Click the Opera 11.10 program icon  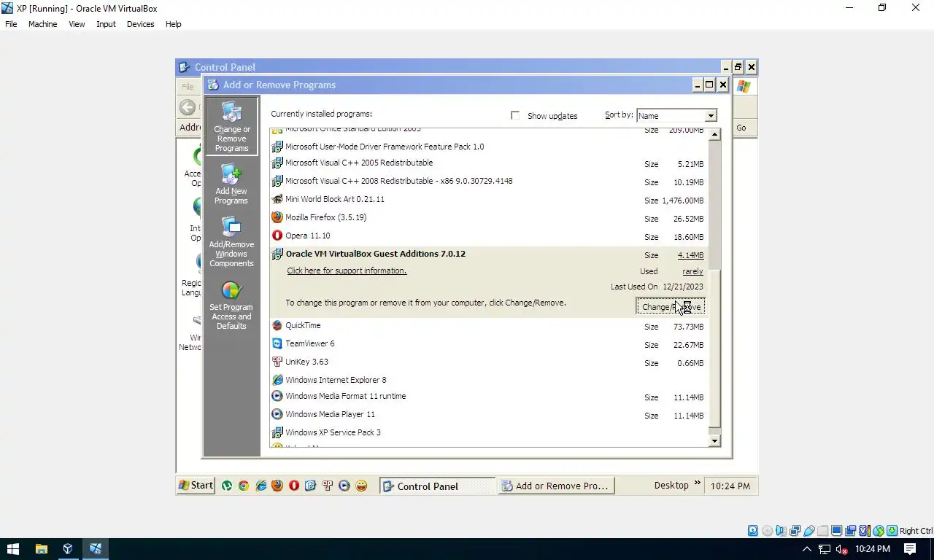click(x=277, y=236)
